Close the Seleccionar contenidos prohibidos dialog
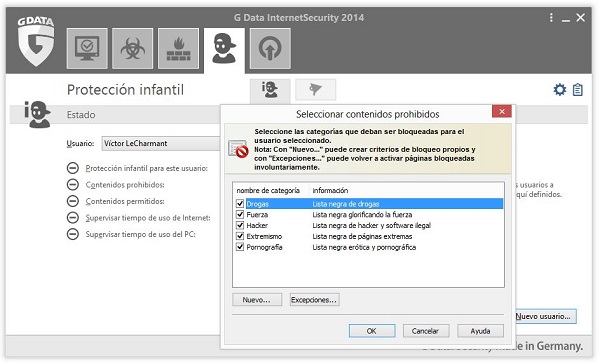The height and width of the screenshot is (364, 600). (502, 111)
